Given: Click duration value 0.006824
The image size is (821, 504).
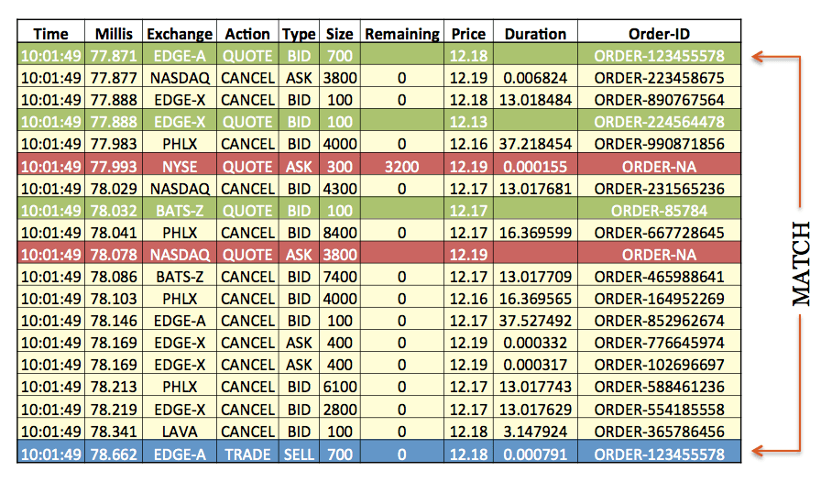Looking at the screenshot, I should point(535,78).
